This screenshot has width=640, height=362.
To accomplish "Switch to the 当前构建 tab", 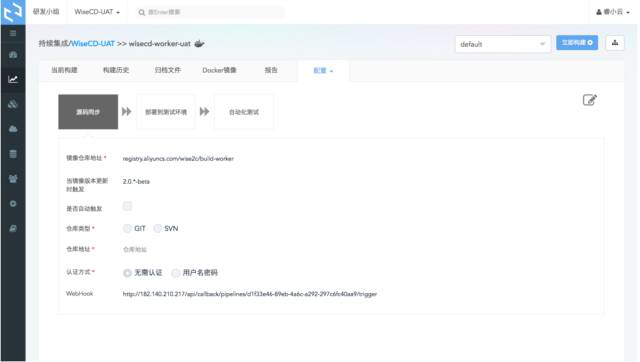I will (64, 70).
